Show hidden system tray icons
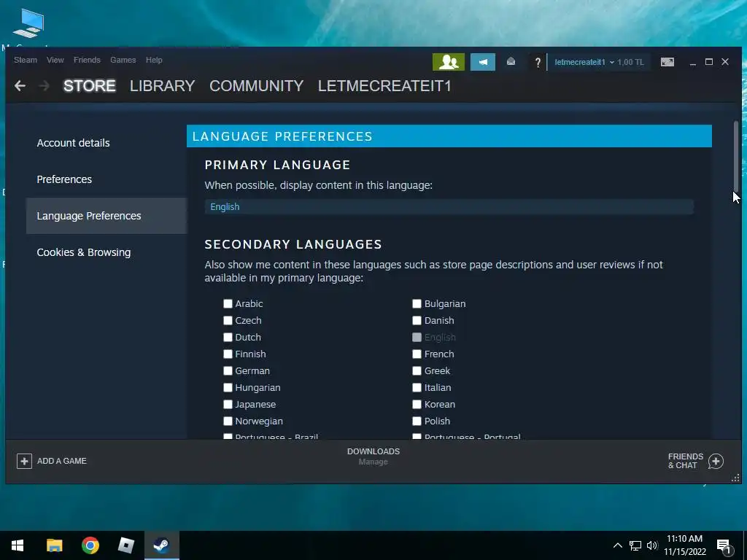The image size is (747, 560). [x=617, y=545]
